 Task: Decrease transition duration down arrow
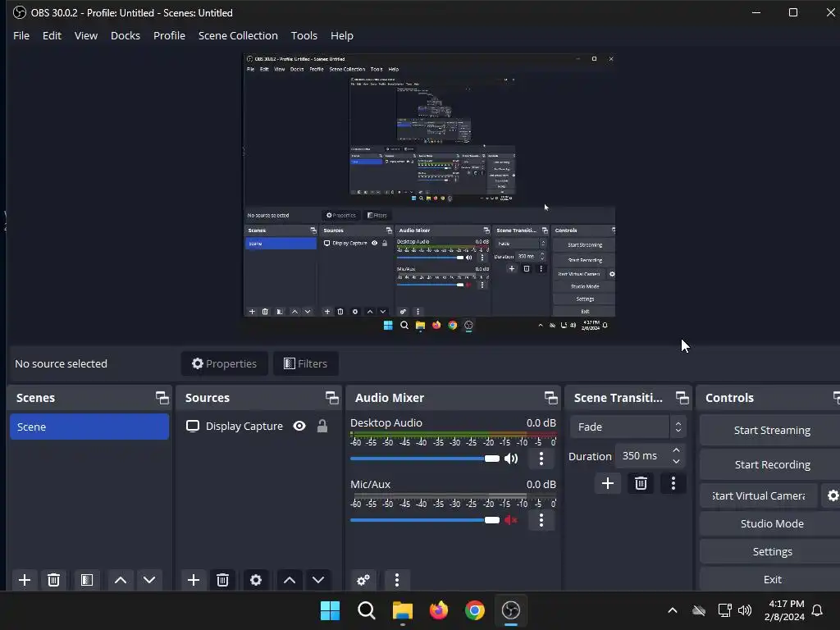tap(676, 461)
